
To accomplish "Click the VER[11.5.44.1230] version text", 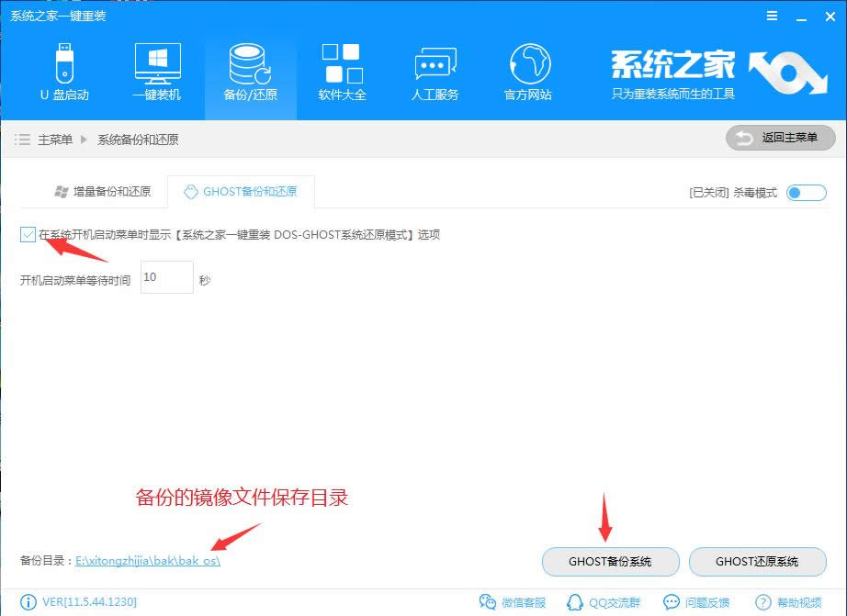I will pyautogui.click(x=89, y=601).
